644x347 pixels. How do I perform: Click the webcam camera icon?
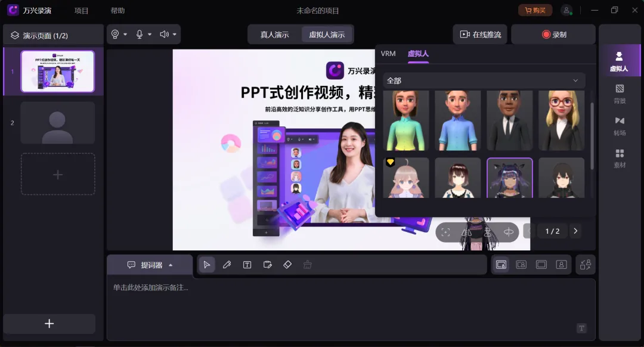coord(115,35)
